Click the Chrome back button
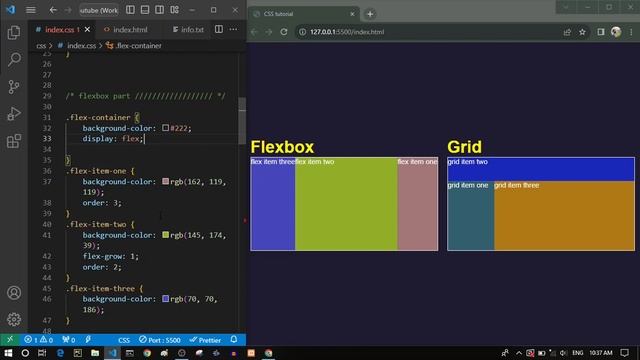This screenshot has height=360, width=640. pyautogui.click(x=254, y=32)
